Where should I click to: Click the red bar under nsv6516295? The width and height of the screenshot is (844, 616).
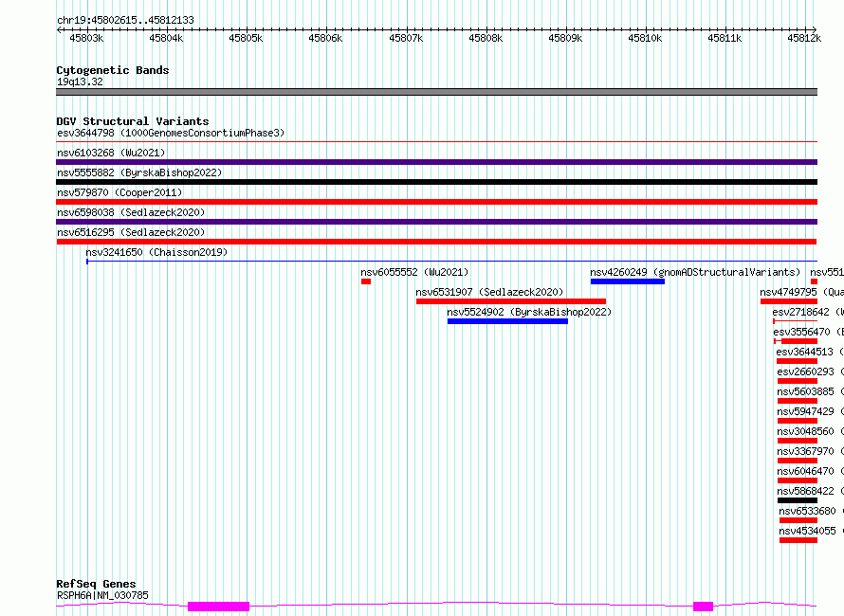pyautogui.click(x=436, y=242)
